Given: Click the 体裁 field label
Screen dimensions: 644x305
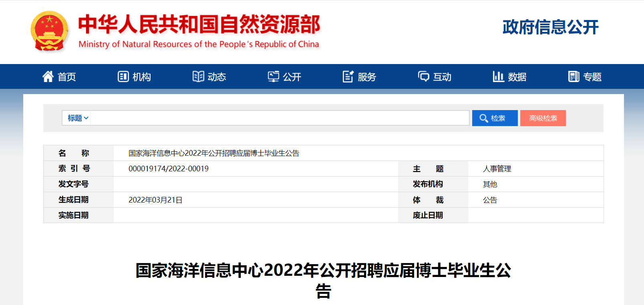Looking at the screenshot, I should (428, 200).
